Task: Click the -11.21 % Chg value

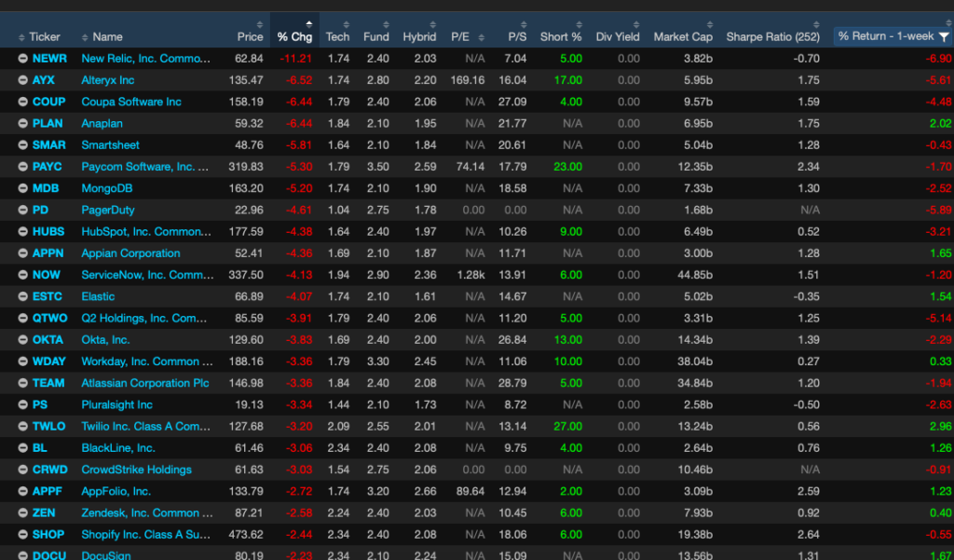Action: pos(296,59)
